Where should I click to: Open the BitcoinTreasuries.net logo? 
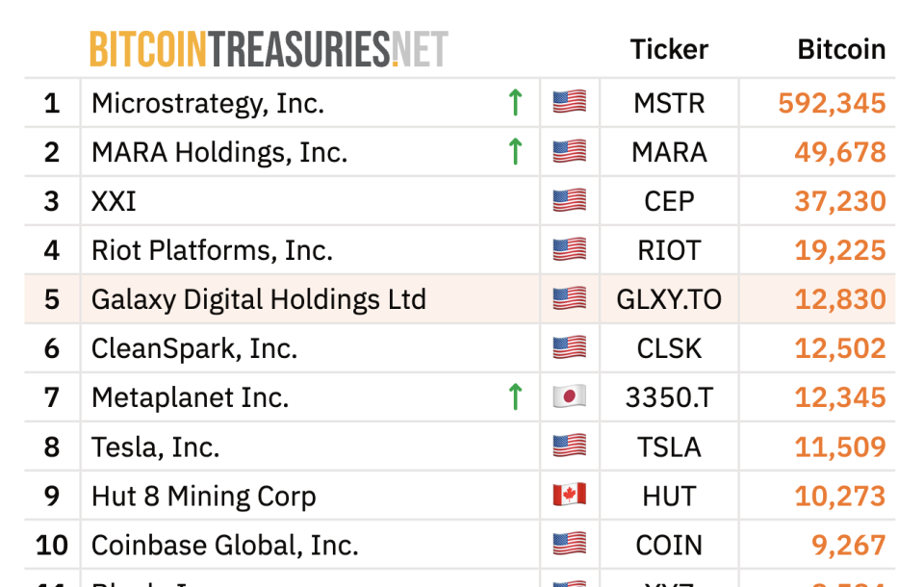point(269,49)
